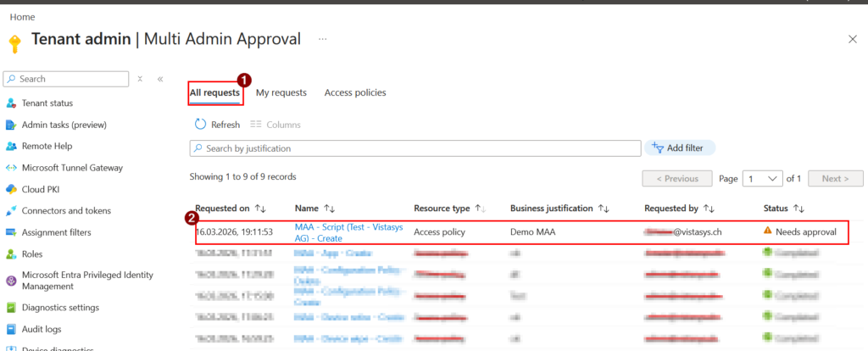This screenshot has height=351, width=868.
Task: Open the ellipsis menu beside the page title
Action: pos(323,39)
